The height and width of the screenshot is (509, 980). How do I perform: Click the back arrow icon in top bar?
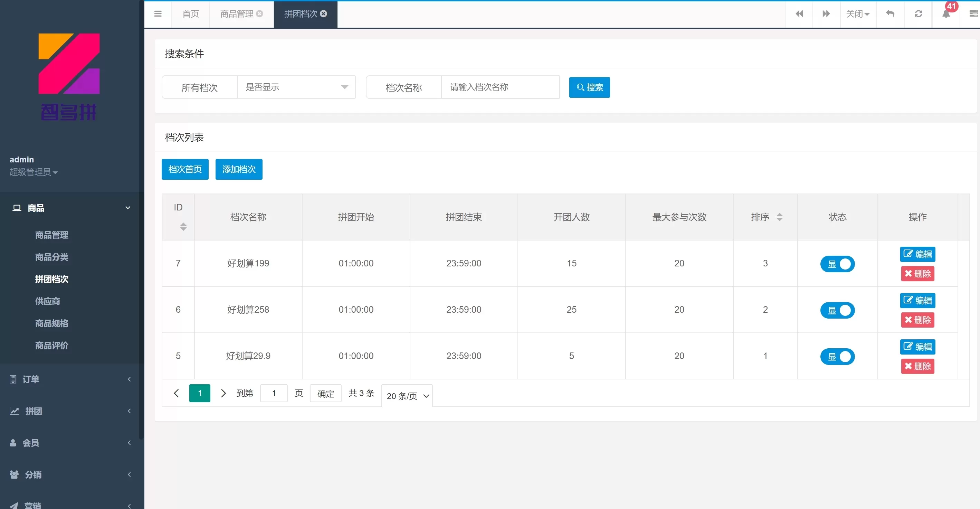pos(890,14)
